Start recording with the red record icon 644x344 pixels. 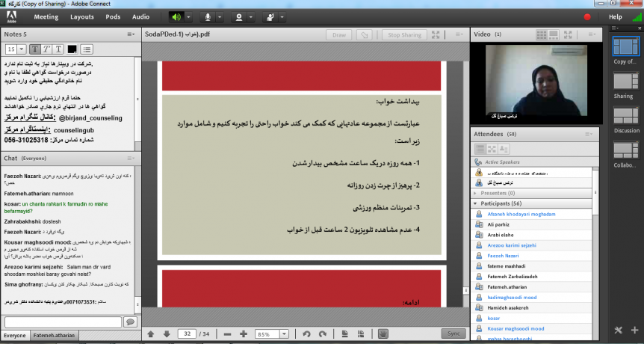tap(587, 17)
